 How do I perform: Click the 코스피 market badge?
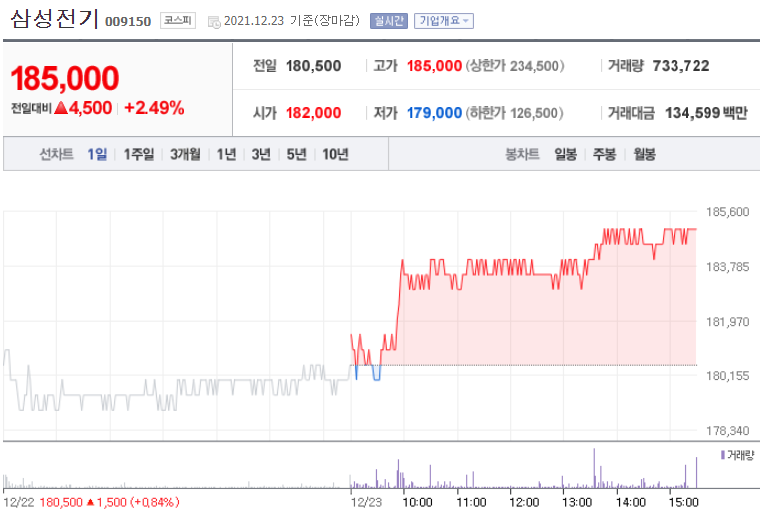pyautogui.click(x=178, y=20)
